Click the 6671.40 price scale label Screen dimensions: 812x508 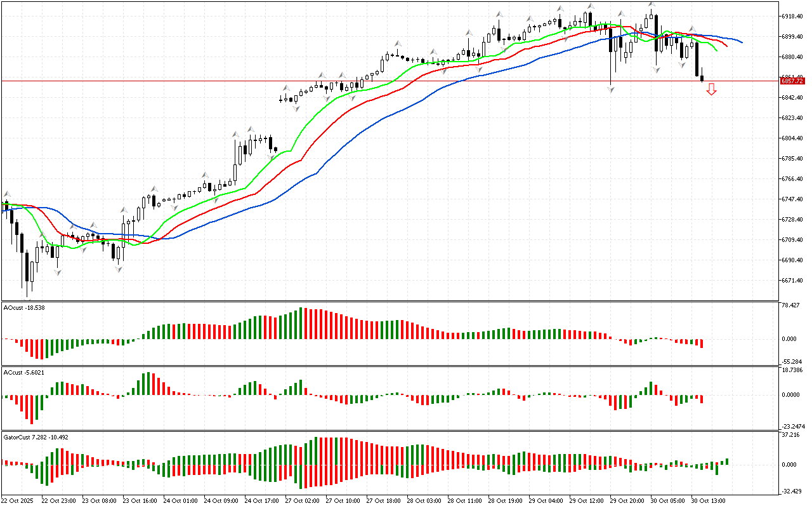click(793, 280)
